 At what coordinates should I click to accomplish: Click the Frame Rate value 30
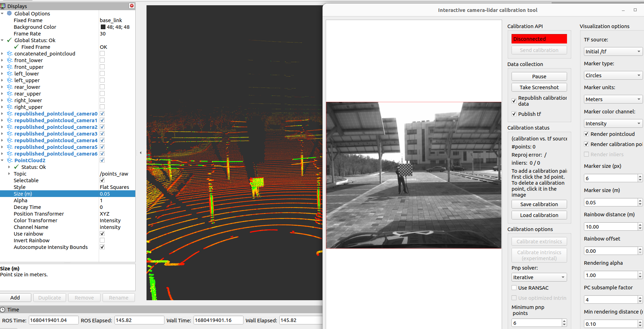coord(103,33)
